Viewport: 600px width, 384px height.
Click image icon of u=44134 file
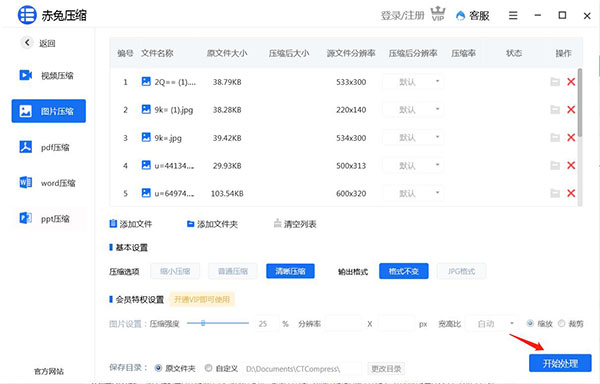pyautogui.click(x=146, y=165)
